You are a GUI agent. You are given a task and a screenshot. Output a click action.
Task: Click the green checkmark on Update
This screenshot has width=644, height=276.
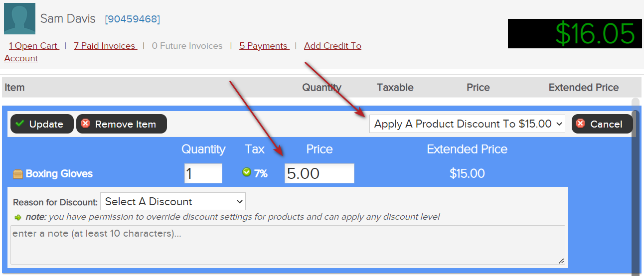tap(20, 124)
